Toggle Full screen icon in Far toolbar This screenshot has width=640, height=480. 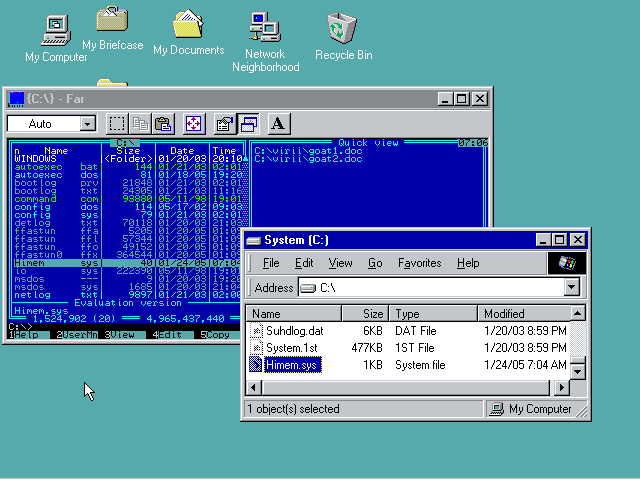click(x=193, y=124)
